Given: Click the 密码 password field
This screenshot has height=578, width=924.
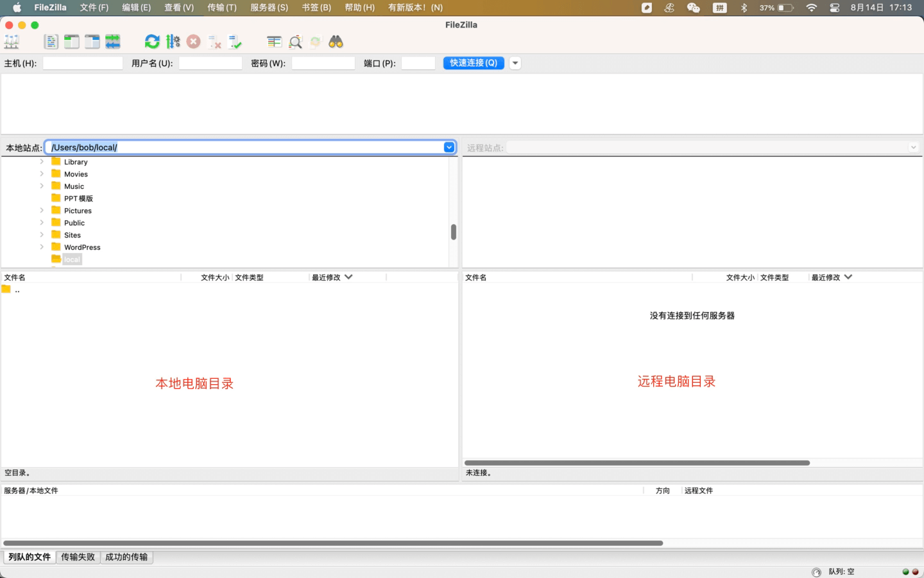Looking at the screenshot, I should 323,63.
